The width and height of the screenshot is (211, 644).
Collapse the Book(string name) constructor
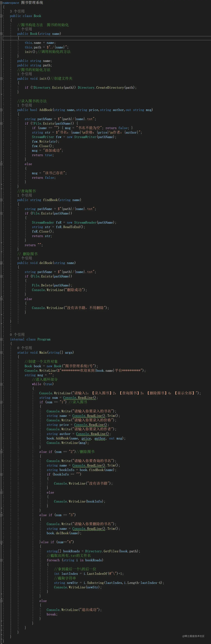(1, 34)
